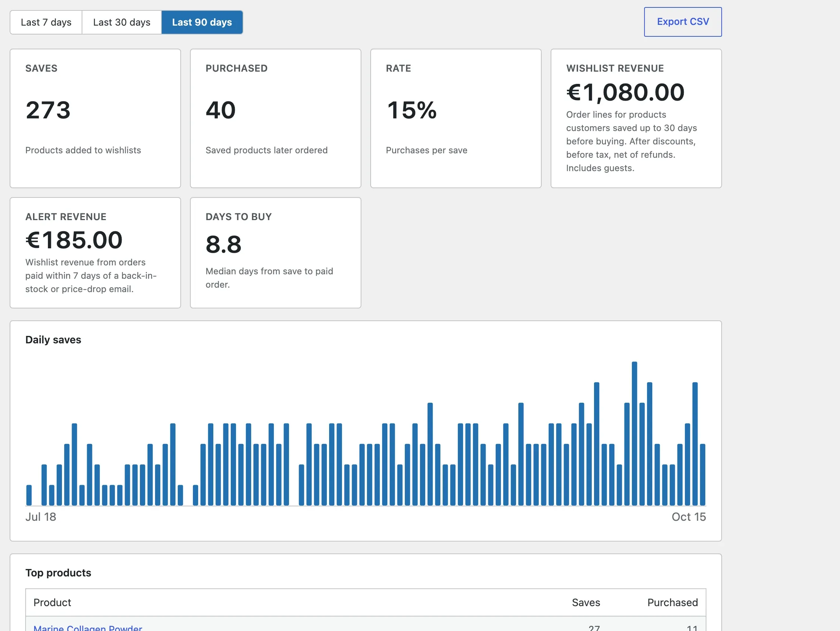Click the Product column header

pos(52,602)
